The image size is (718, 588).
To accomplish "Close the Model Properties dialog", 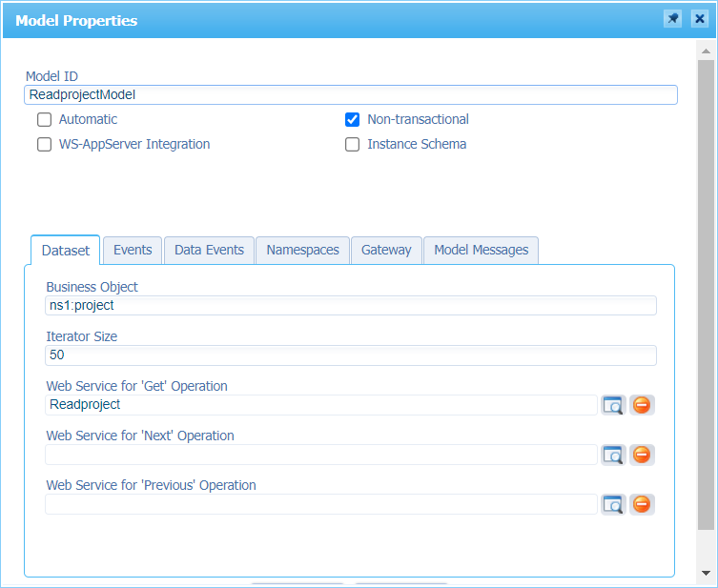I will (699, 19).
